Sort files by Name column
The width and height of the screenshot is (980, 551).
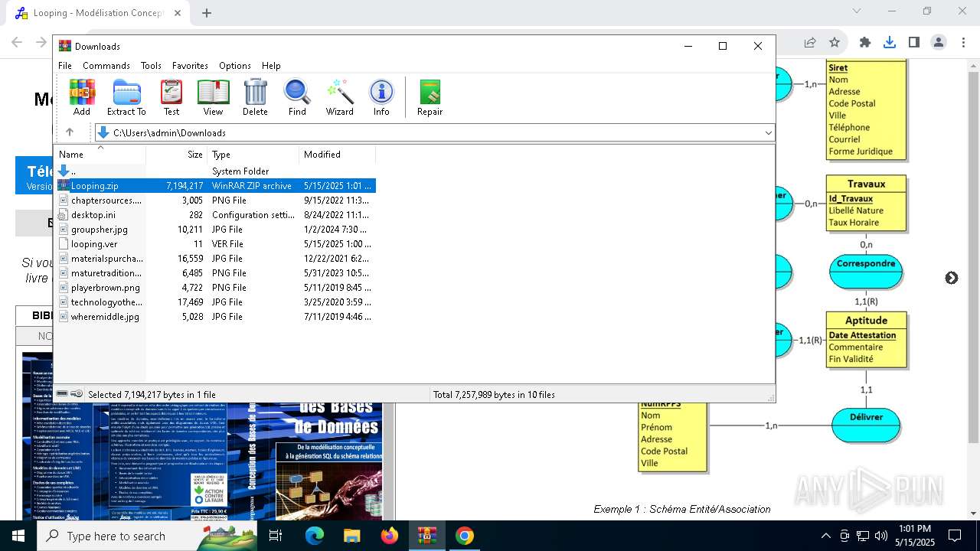point(100,155)
